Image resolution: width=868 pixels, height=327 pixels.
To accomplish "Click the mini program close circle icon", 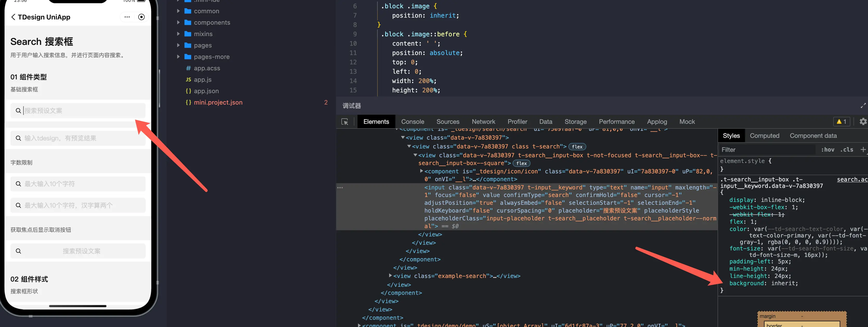I will pyautogui.click(x=142, y=17).
